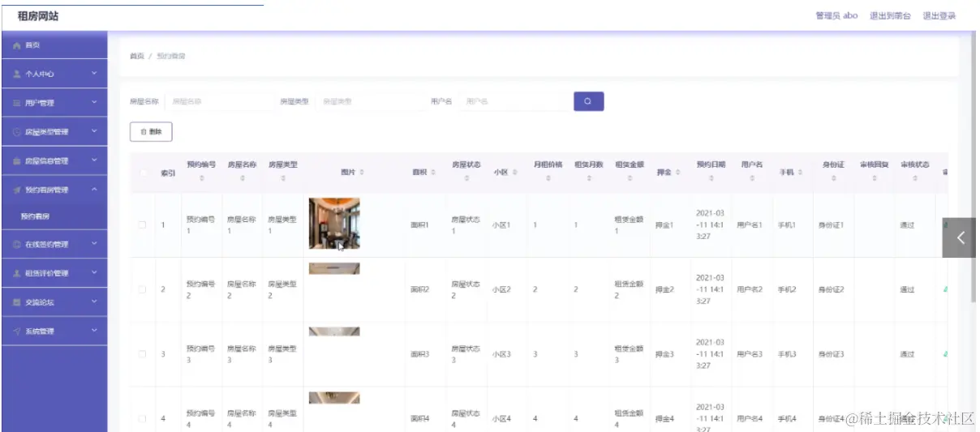Click the purple search magnifier button

point(589,101)
